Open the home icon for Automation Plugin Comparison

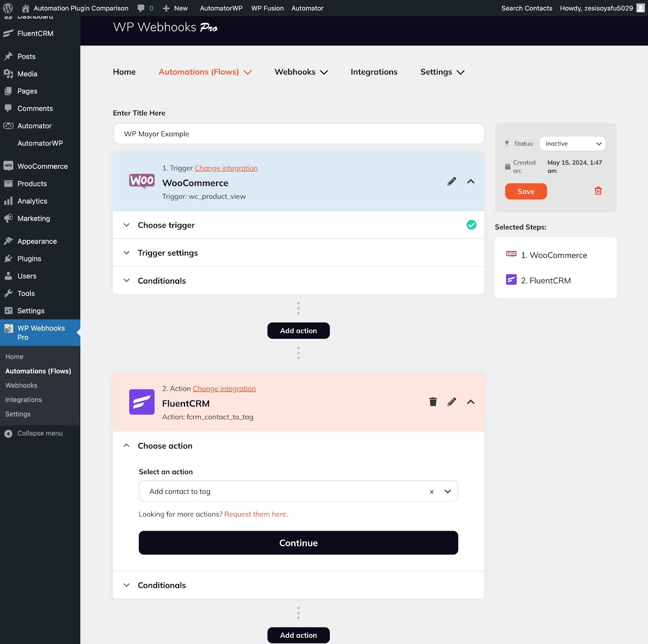point(25,8)
